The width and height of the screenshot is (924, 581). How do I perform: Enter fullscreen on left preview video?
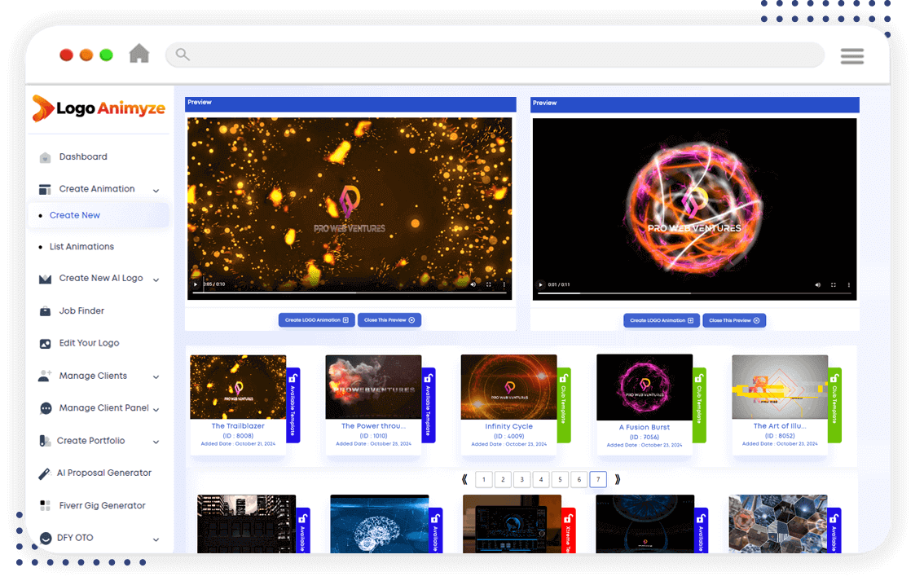[489, 284]
